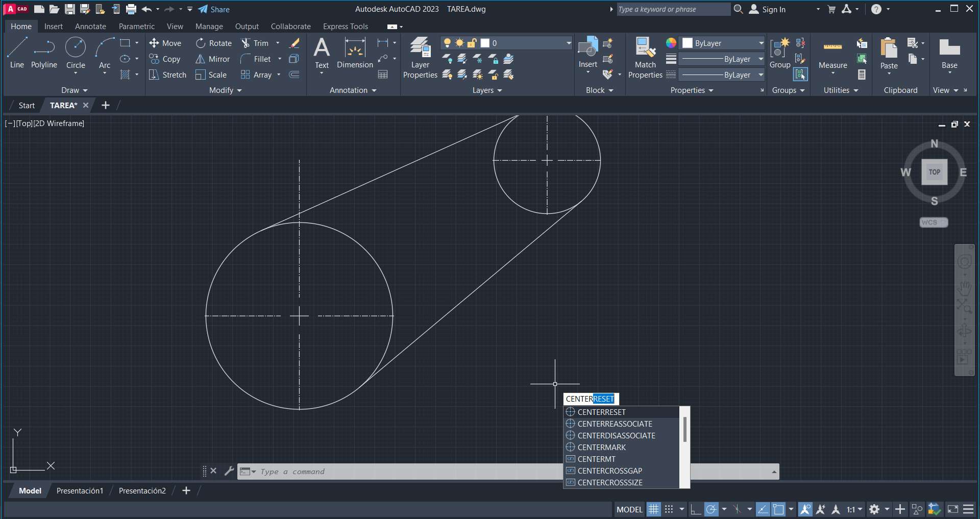Click the Plot printer icon
980x519 pixels.
pos(131,9)
